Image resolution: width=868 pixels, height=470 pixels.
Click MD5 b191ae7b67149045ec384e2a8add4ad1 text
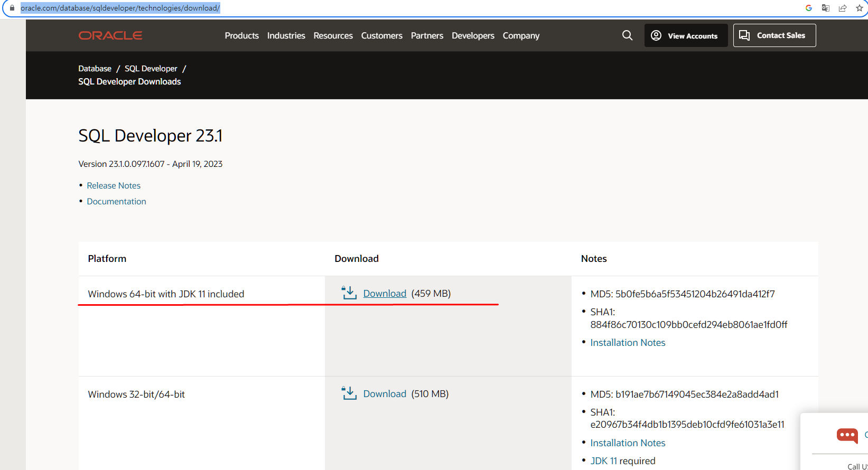pos(685,394)
